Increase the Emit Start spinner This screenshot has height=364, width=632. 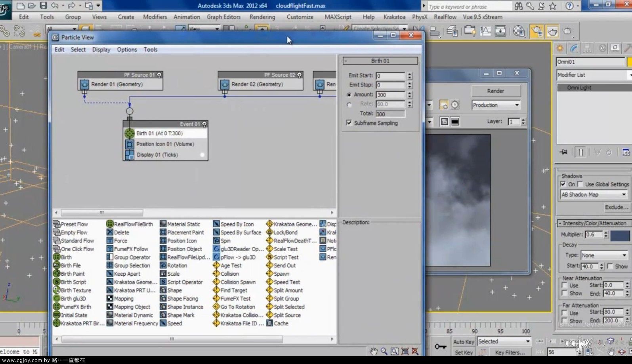pyautogui.click(x=410, y=74)
